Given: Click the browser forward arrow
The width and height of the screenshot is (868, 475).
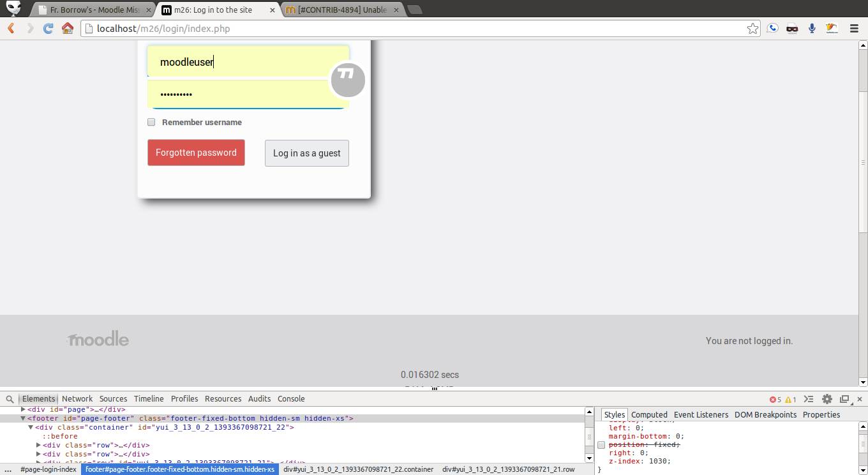Looking at the screenshot, I should tap(30, 28).
